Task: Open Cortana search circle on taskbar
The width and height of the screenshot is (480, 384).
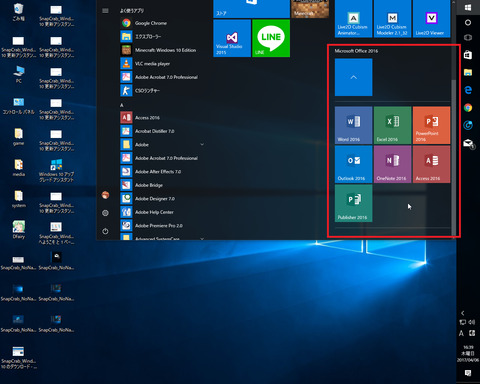Action: (468, 22)
